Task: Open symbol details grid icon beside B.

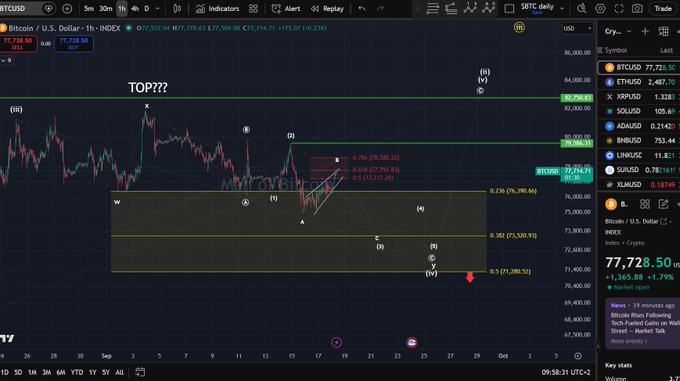Action: (645, 204)
